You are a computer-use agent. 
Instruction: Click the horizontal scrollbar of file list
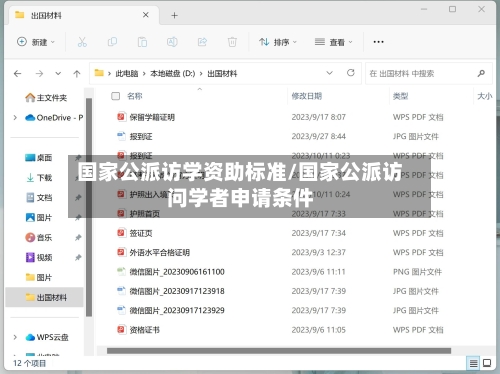[x=279, y=351]
